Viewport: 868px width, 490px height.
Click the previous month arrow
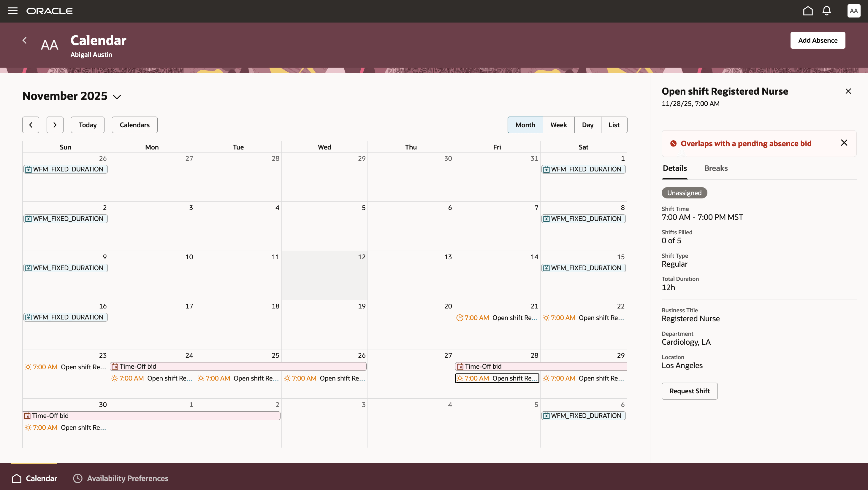click(x=30, y=125)
